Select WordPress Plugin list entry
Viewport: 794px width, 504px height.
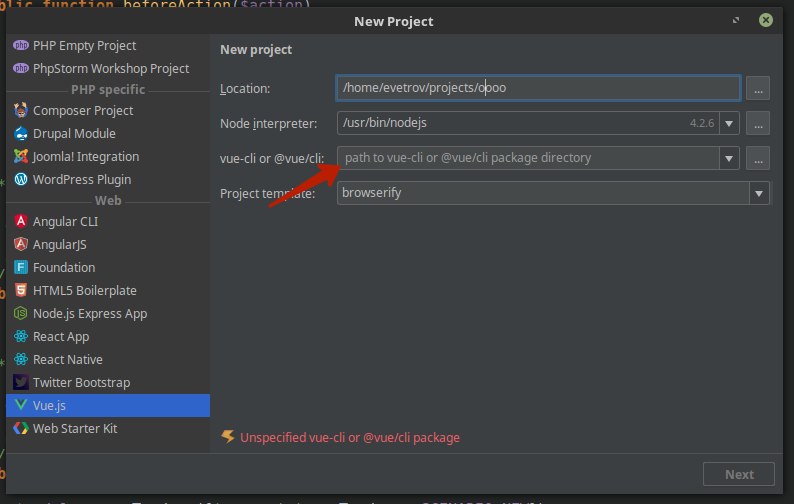click(82, 179)
